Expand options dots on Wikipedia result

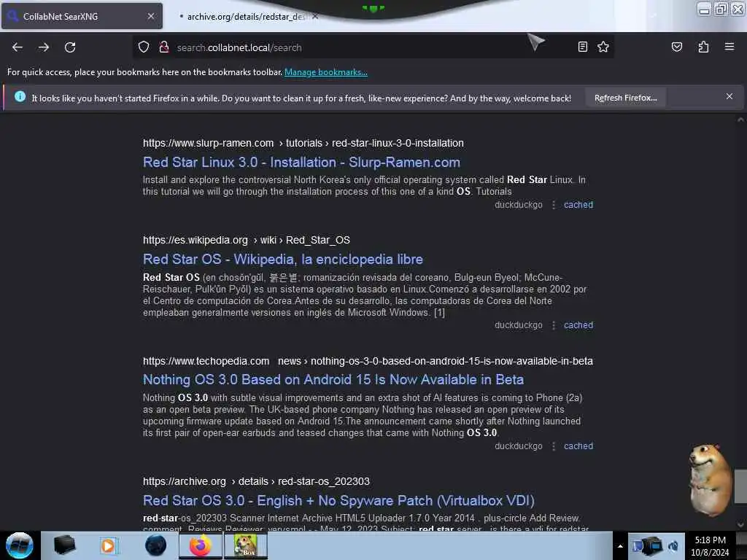click(x=553, y=325)
